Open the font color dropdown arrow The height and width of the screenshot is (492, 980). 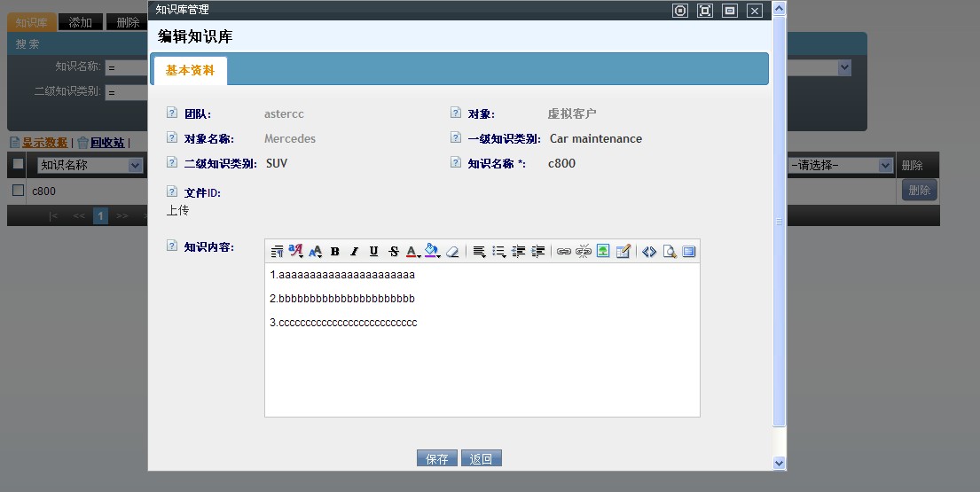[419, 254]
